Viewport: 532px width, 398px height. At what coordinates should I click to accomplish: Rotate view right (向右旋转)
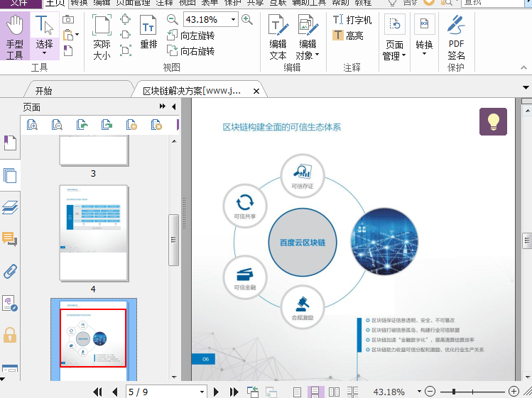click(190, 51)
